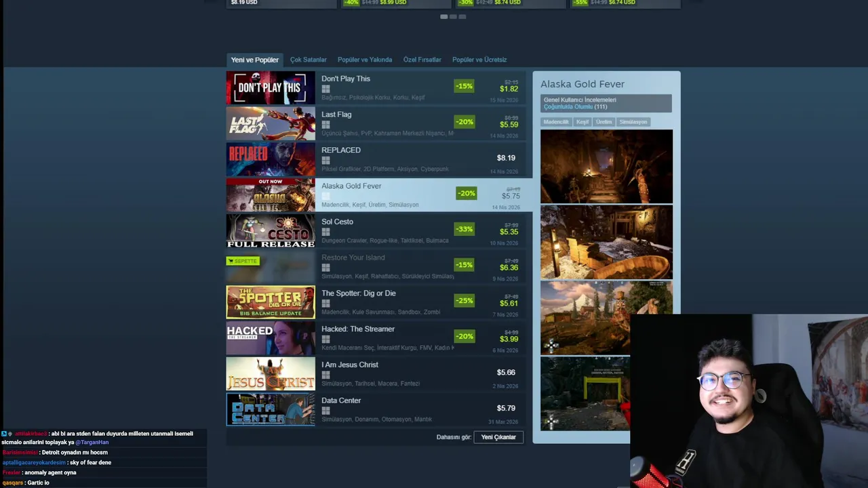Click Madencilik tag in Alaska Gold Fever panel

(555, 122)
